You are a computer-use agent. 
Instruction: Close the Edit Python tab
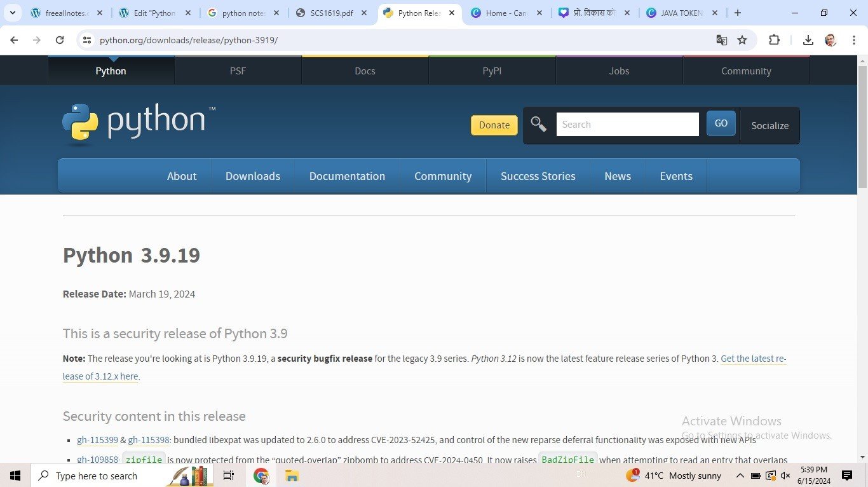coord(188,13)
